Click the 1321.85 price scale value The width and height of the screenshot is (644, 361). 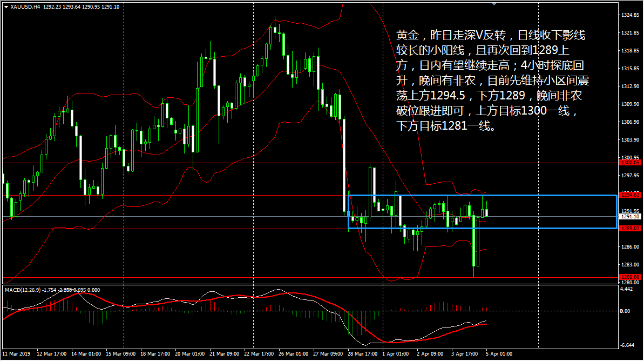pyautogui.click(x=631, y=33)
